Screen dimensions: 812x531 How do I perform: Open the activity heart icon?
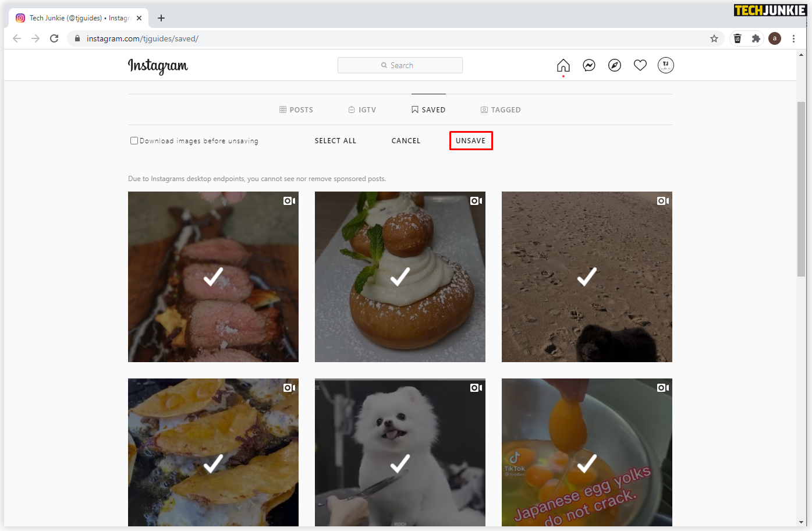640,65
